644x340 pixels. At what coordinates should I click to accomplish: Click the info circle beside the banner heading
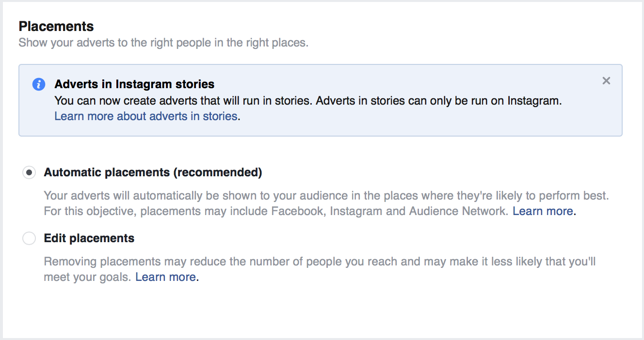coord(38,84)
